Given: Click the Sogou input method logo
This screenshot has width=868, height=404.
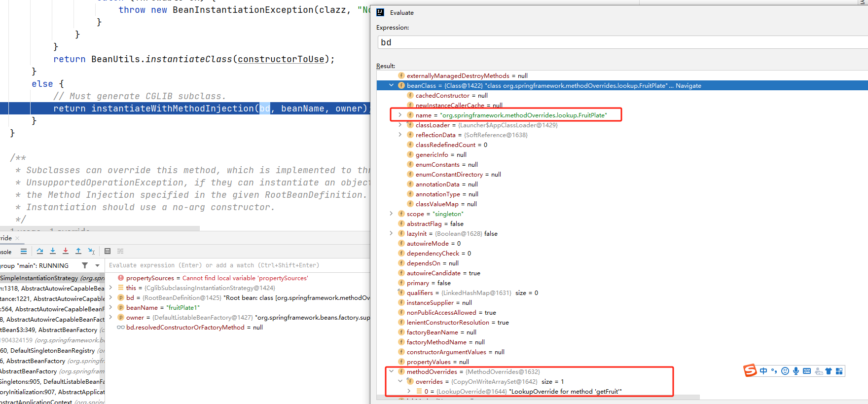Looking at the screenshot, I should pos(750,370).
